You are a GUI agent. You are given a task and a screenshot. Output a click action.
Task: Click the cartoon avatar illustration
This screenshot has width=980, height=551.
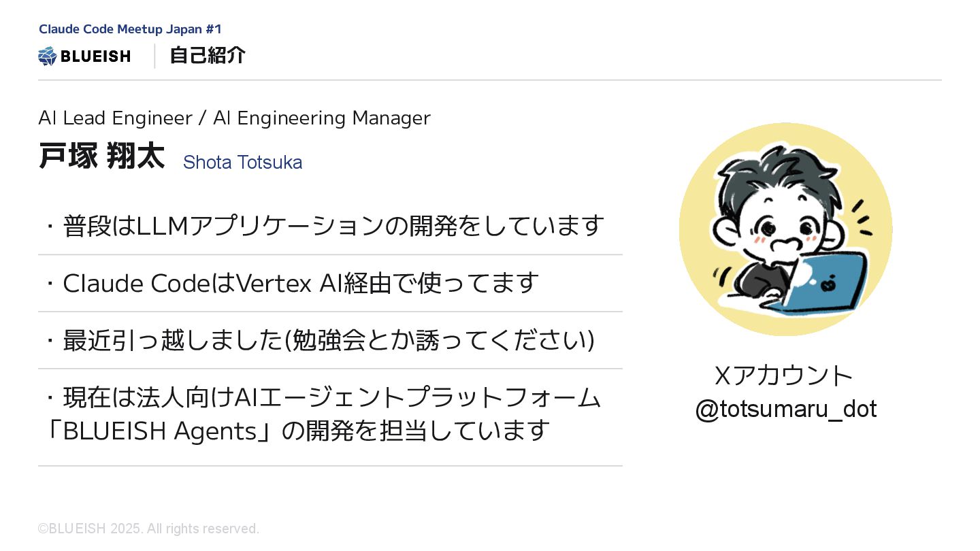pyautogui.click(x=785, y=229)
